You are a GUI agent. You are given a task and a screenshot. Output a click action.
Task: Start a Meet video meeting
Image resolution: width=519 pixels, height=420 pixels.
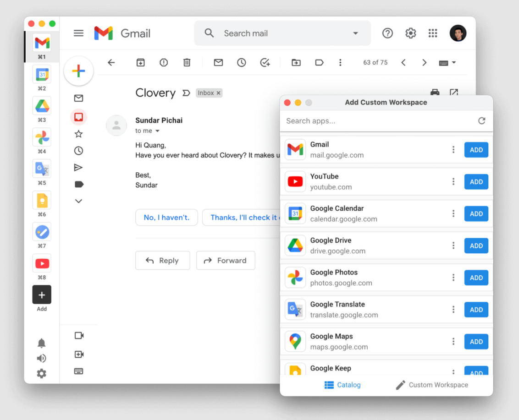79,336
